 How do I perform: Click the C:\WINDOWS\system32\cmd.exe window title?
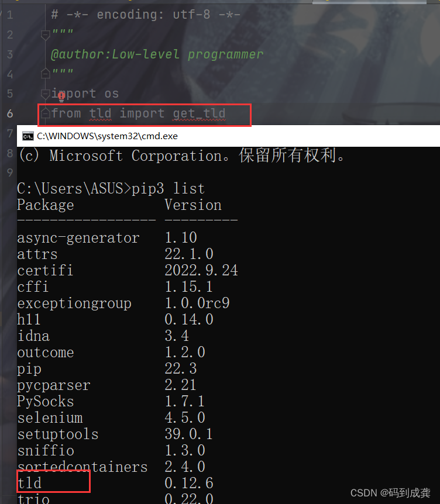coord(107,136)
